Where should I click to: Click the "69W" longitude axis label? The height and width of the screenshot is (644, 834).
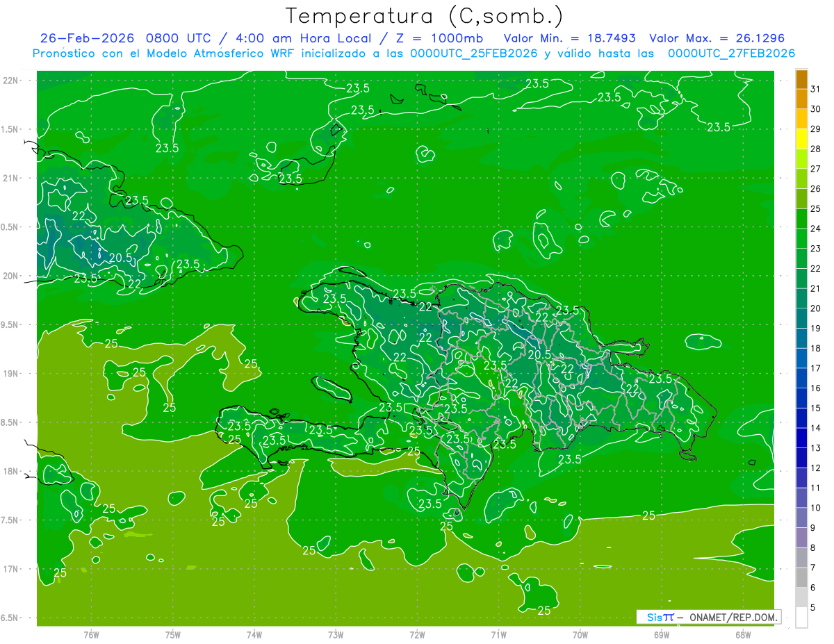(662, 634)
